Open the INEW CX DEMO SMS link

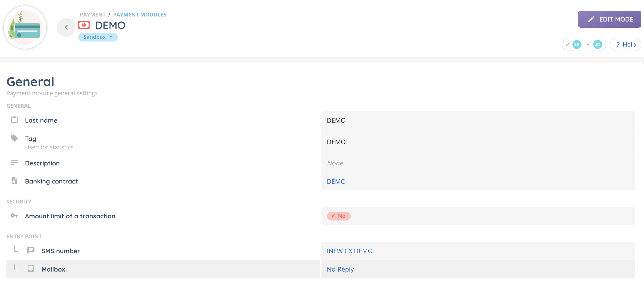(349, 251)
